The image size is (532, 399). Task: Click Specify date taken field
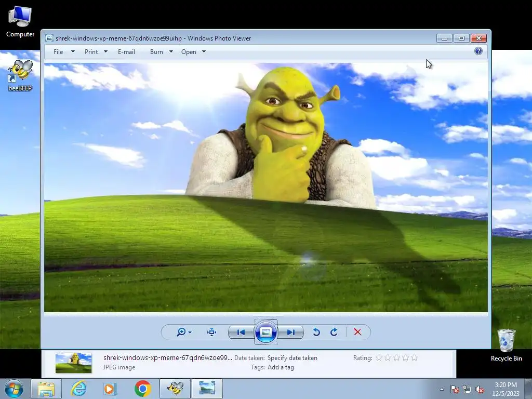(292, 358)
